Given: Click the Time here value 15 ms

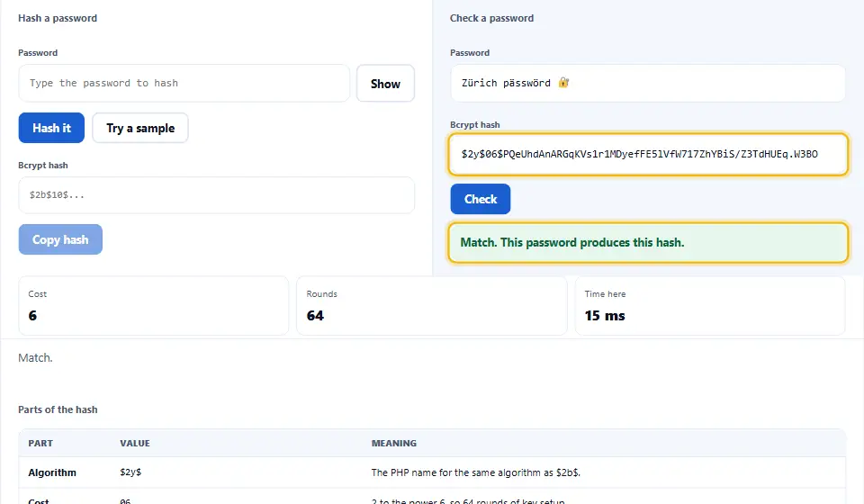Looking at the screenshot, I should (605, 316).
